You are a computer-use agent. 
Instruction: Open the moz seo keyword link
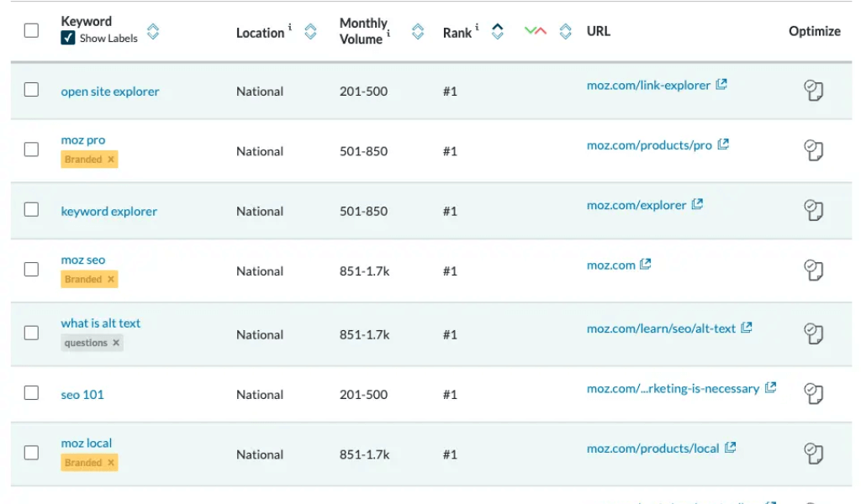[x=83, y=260]
